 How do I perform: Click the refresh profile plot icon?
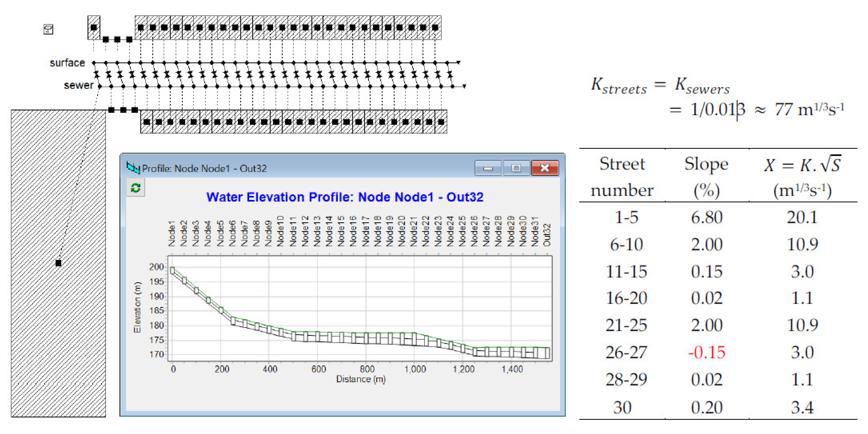(x=136, y=188)
